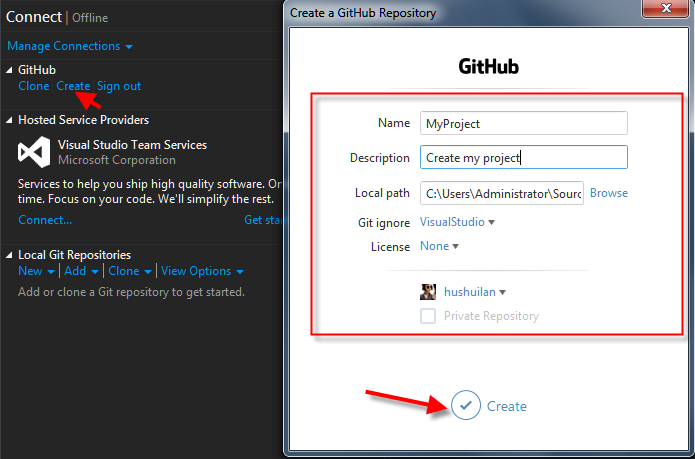Screen dimensions: 695x459
Task: Open the License None dropdown
Action: coord(440,246)
